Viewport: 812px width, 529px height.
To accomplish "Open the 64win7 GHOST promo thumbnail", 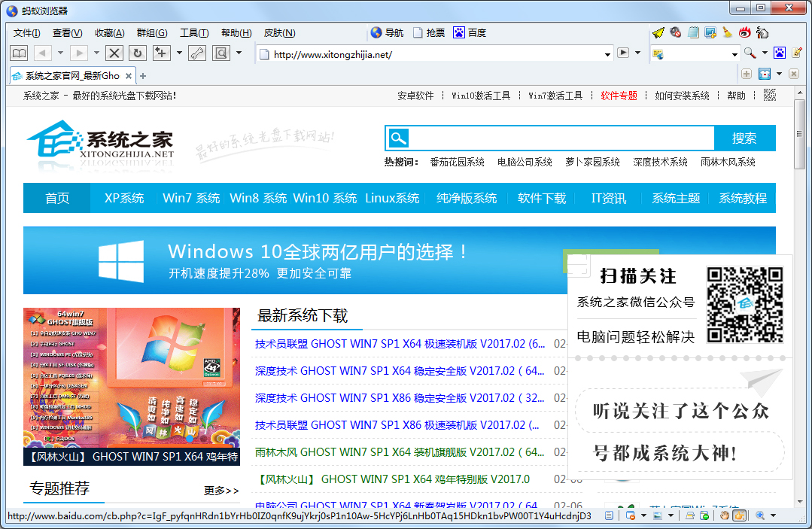I will click(x=132, y=387).
